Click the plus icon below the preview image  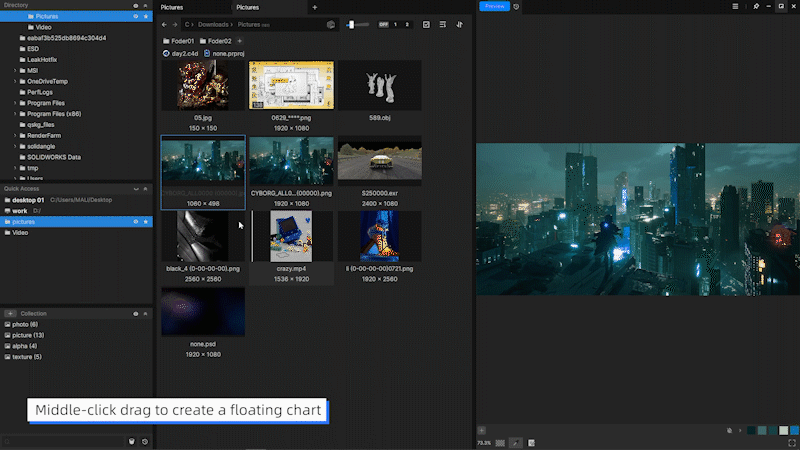pos(481,431)
